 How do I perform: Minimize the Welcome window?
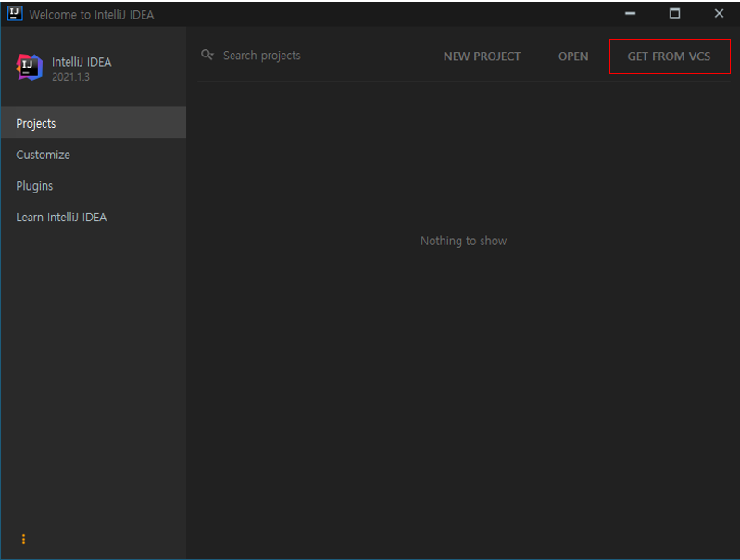click(x=630, y=13)
